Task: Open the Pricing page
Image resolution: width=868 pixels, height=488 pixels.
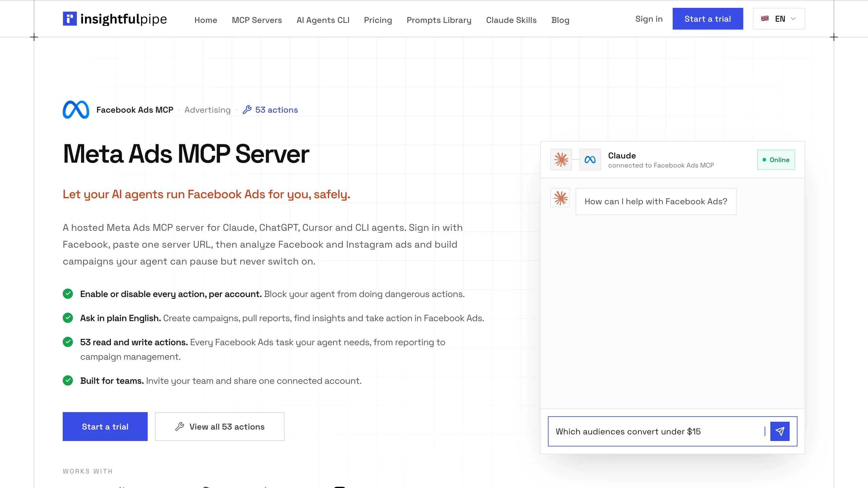Action: point(378,20)
